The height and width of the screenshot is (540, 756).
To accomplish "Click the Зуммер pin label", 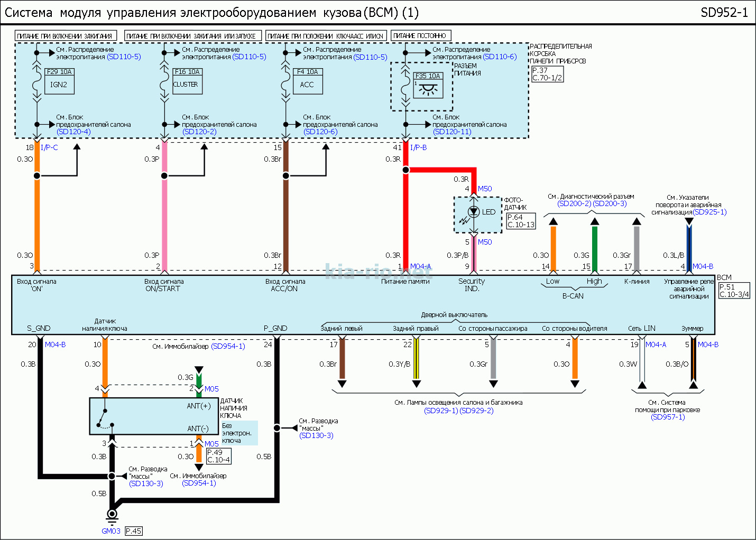I will click(692, 328).
